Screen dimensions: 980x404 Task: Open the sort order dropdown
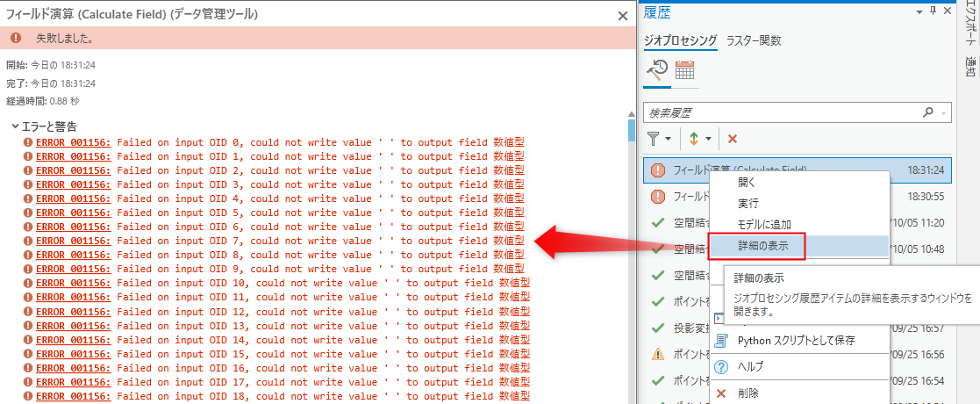point(698,139)
